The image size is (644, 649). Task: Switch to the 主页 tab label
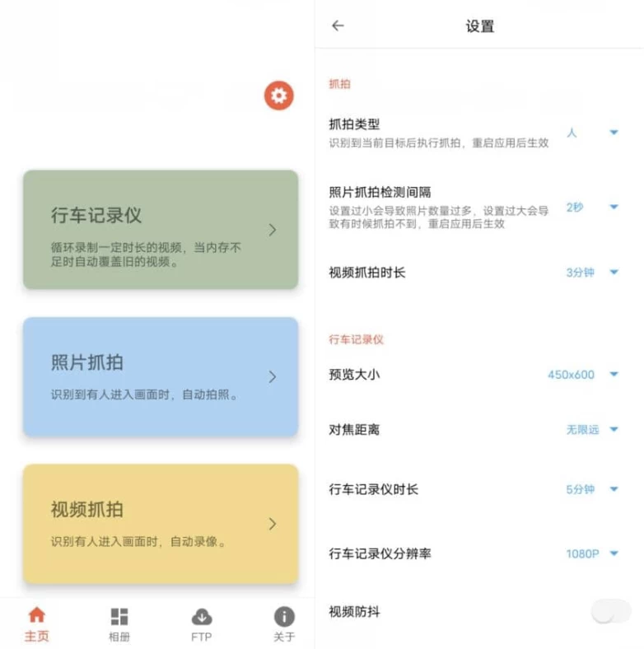click(x=36, y=637)
